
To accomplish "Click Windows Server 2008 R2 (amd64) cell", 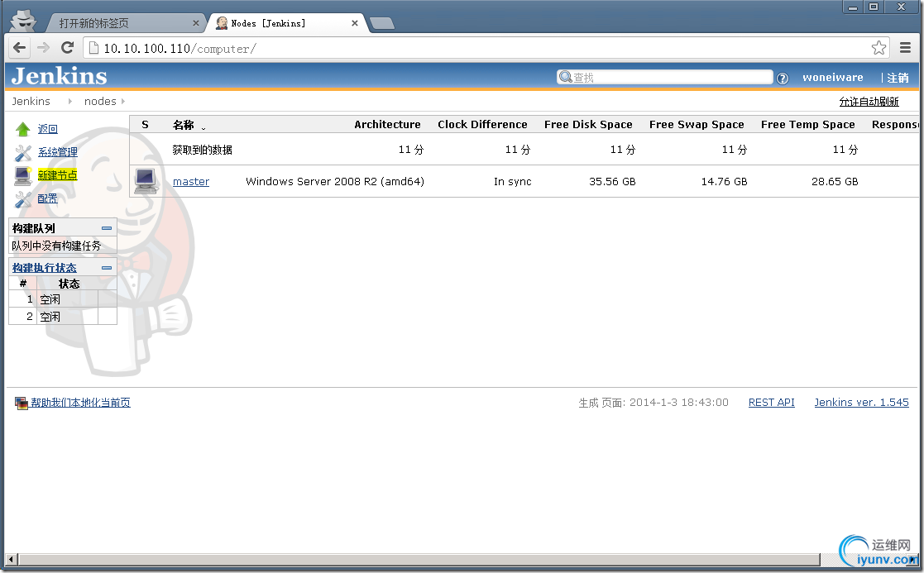I will pos(335,181).
